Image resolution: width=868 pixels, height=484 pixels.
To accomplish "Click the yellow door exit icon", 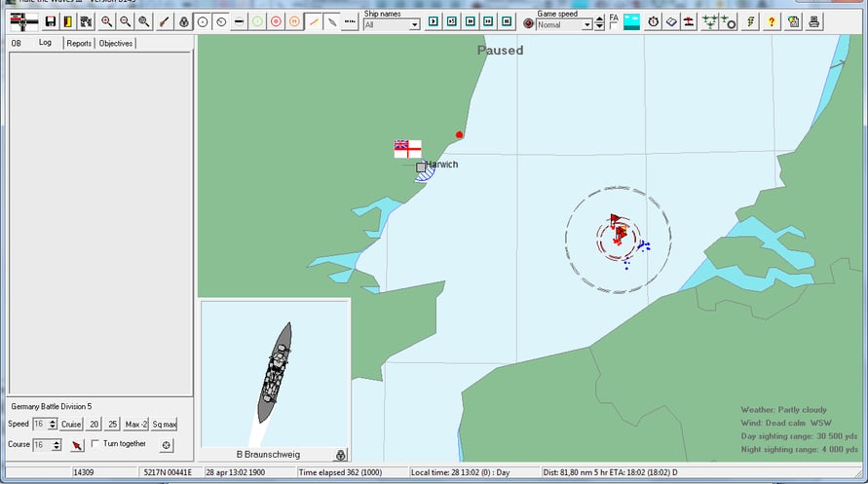I will click(x=68, y=22).
